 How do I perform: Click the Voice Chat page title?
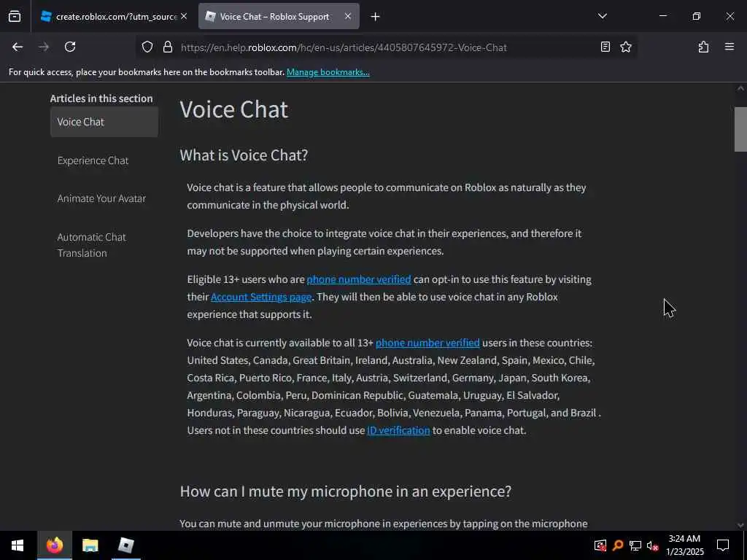234,109
